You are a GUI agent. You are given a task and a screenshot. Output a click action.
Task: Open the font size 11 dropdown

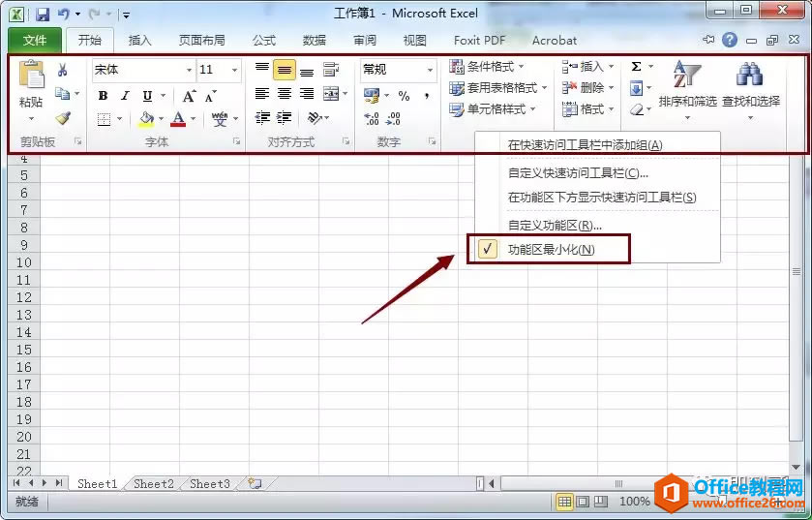point(234,70)
